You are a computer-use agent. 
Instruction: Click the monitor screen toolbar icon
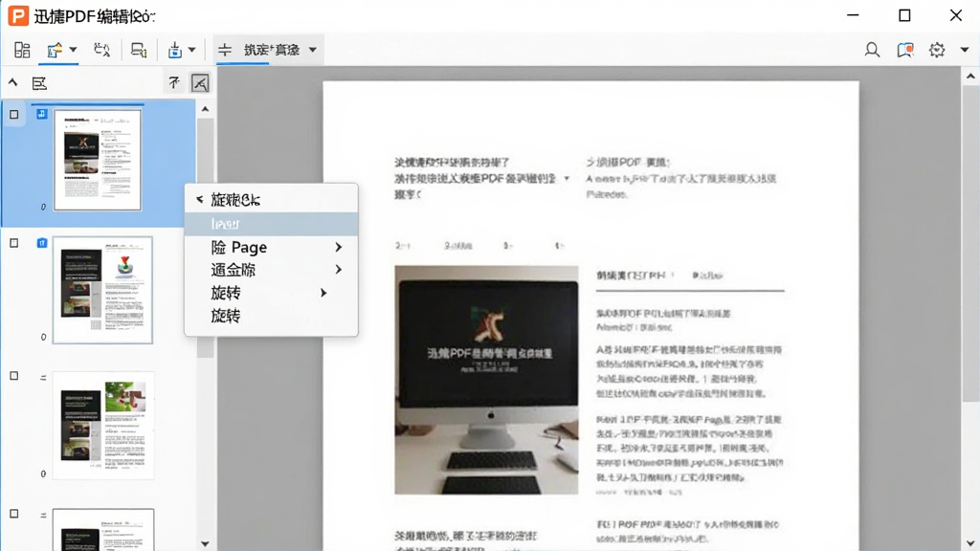click(139, 50)
